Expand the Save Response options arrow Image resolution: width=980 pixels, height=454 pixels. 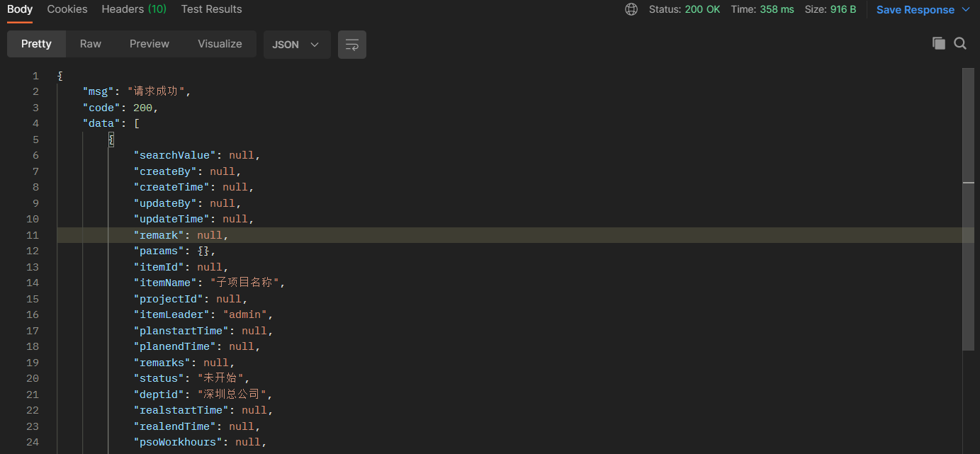[x=966, y=10]
